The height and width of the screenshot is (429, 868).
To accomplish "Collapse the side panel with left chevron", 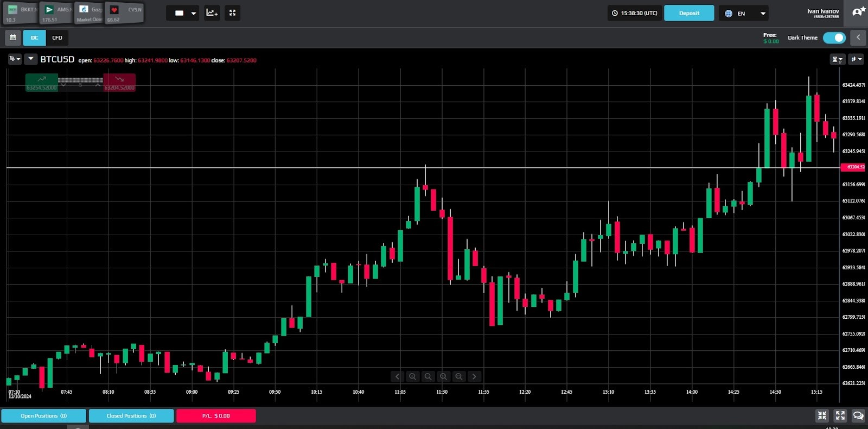I will (x=858, y=37).
